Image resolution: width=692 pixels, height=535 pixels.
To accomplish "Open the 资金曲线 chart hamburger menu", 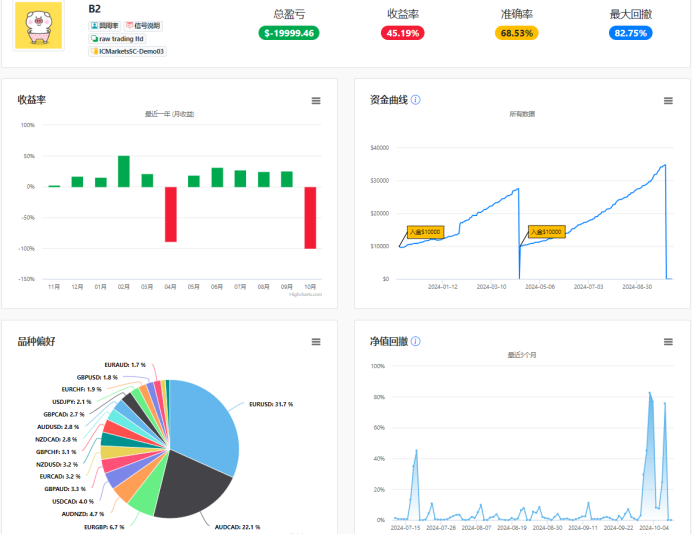I will [668, 101].
